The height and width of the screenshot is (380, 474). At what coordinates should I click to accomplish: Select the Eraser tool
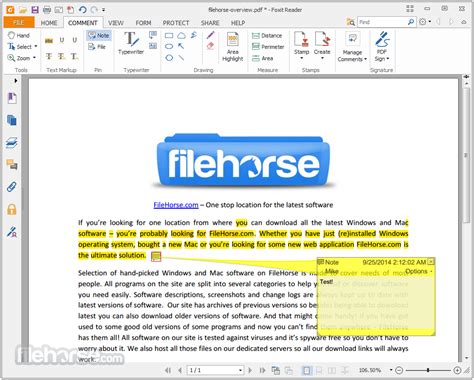(210, 46)
